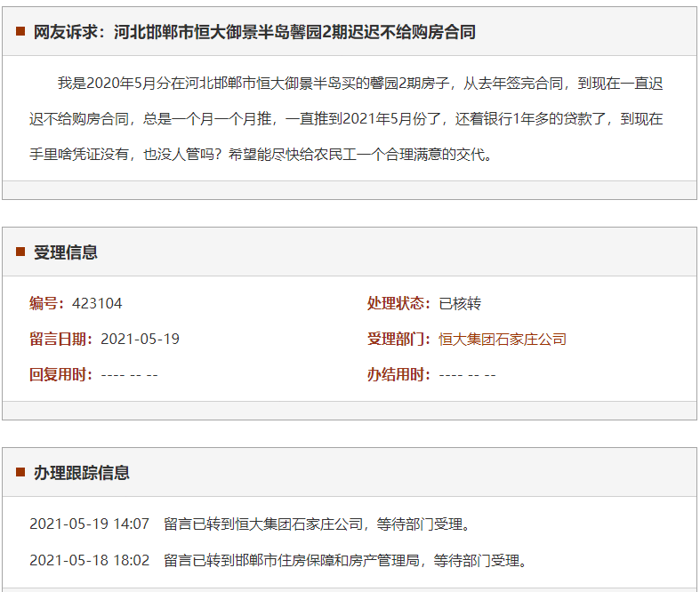Image resolution: width=700 pixels, height=592 pixels.
Task: Click the 回复用时 label
Action: [60, 374]
